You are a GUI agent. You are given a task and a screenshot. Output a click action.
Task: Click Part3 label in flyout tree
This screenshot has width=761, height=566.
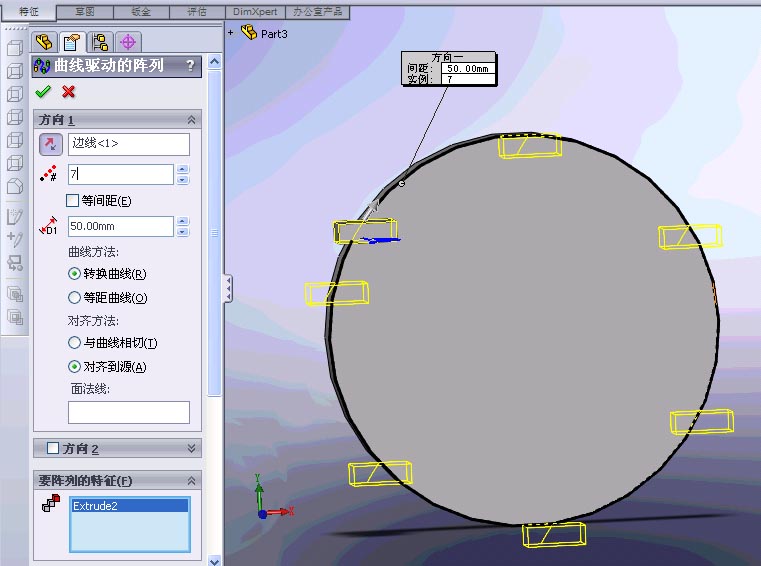[274, 33]
